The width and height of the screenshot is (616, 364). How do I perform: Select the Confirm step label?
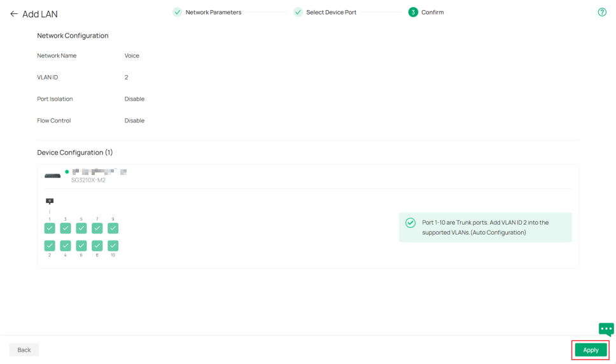coord(433,12)
